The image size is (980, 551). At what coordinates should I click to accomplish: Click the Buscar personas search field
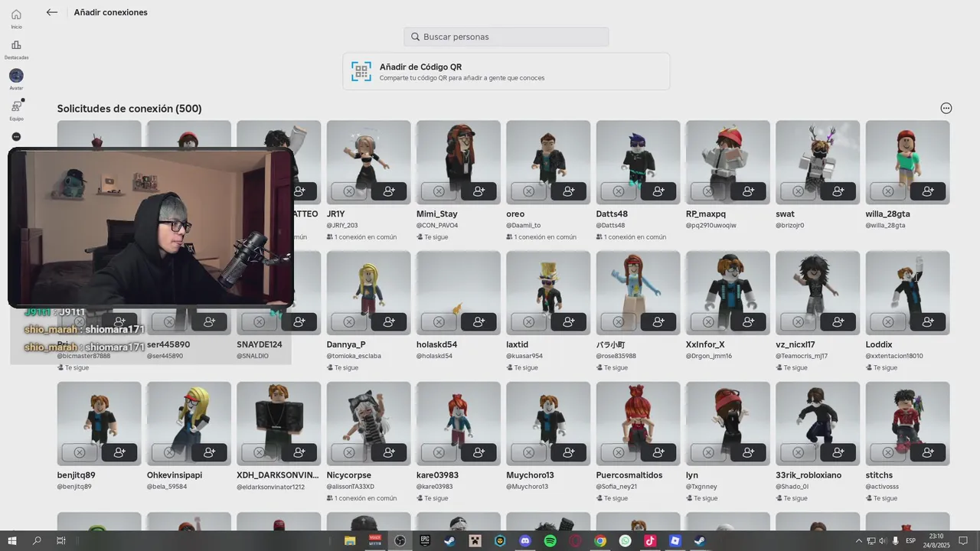coord(506,37)
